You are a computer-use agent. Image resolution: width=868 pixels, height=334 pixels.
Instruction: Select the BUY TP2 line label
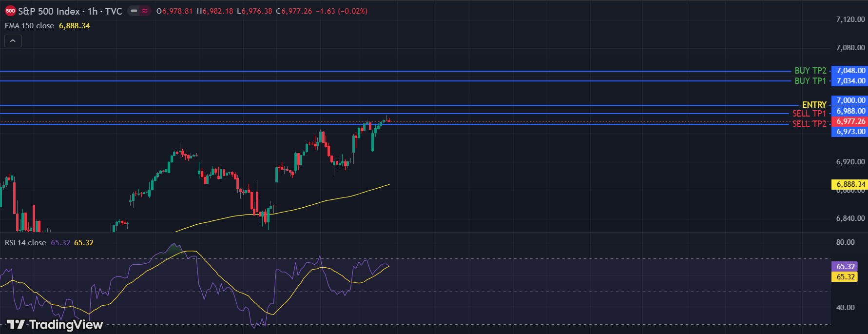(810, 71)
